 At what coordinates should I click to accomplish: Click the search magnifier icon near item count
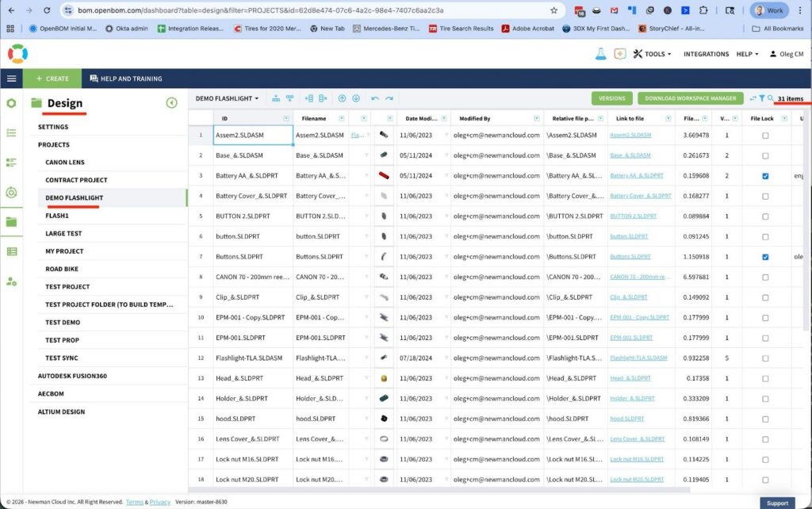pos(770,98)
